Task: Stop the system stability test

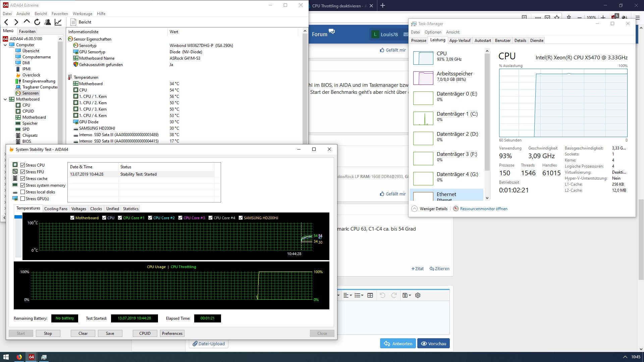Action: [48, 334]
